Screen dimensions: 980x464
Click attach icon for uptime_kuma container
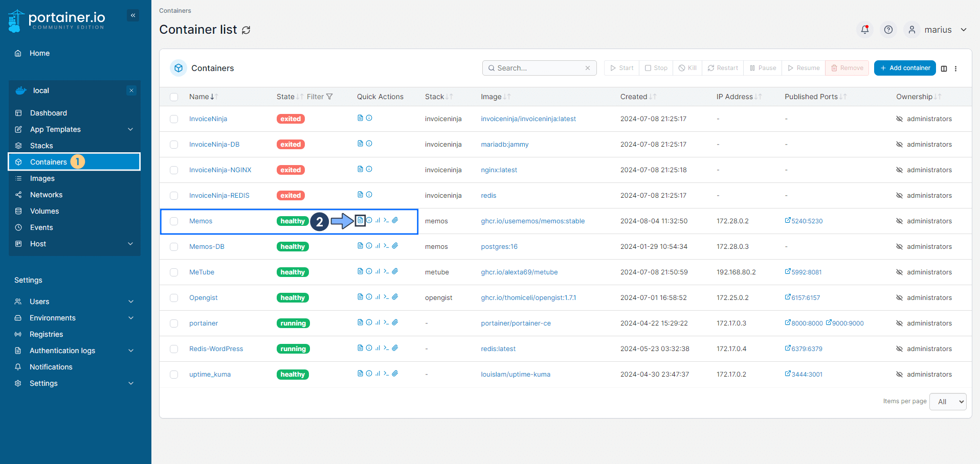coord(395,374)
